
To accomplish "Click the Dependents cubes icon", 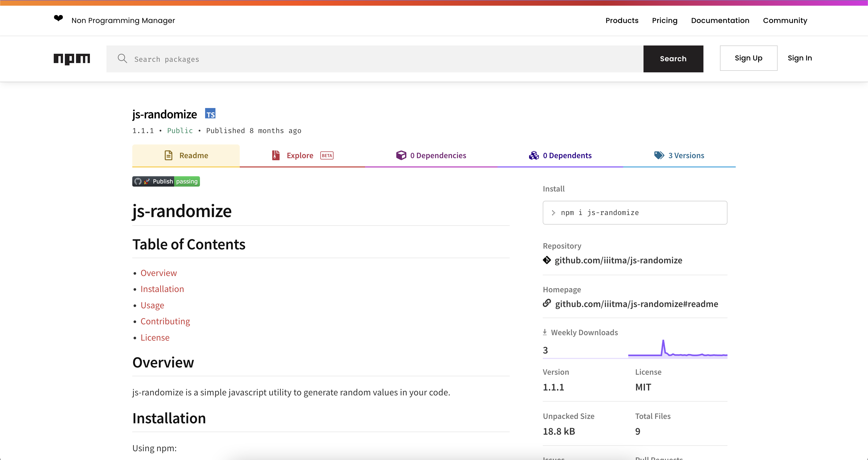I will 534,155.
